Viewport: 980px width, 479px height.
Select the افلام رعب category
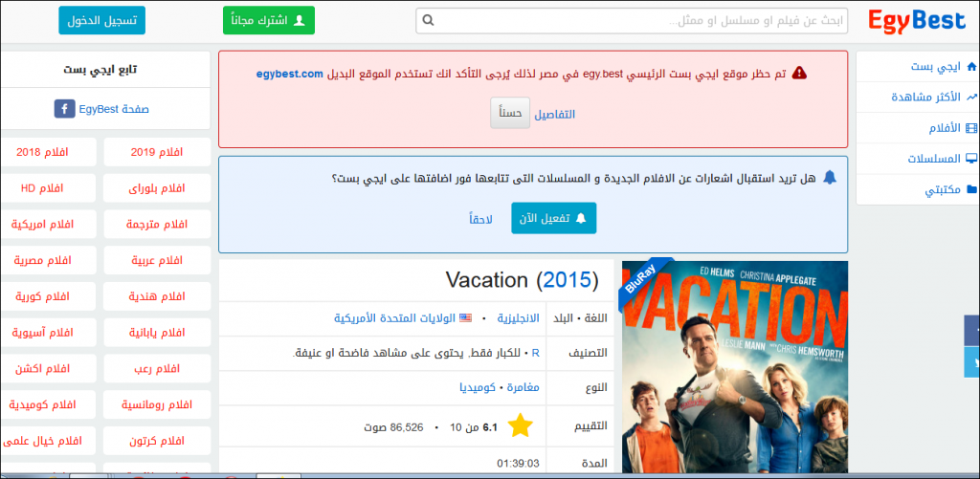click(156, 368)
